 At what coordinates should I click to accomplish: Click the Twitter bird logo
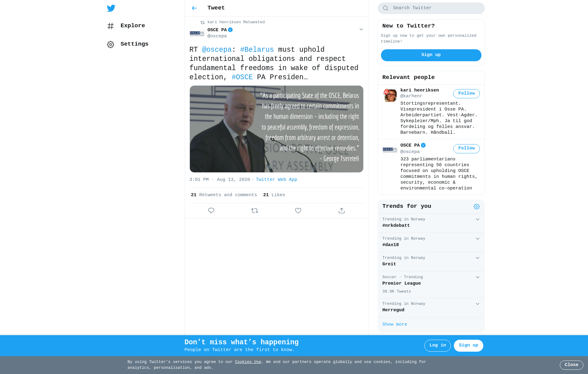tap(111, 8)
